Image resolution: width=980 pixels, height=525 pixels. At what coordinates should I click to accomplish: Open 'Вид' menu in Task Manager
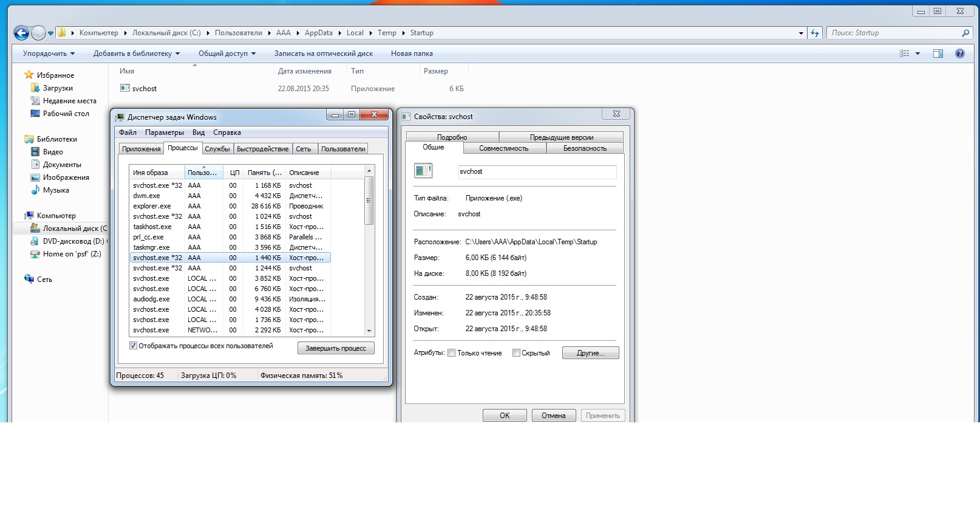(199, 132)
